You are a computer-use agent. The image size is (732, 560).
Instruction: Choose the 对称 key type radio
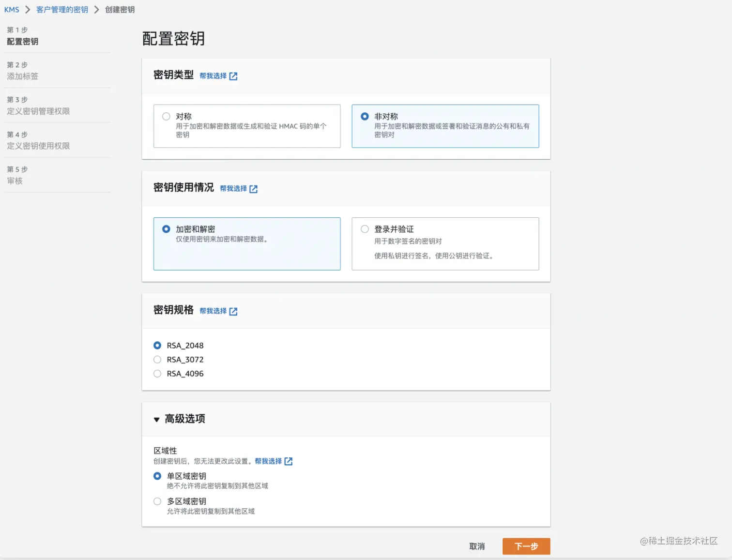point(166,116)
